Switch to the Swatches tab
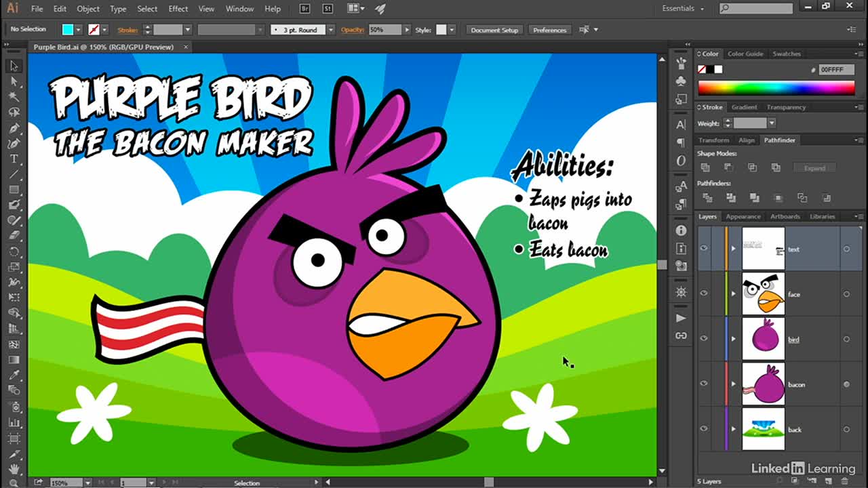Viewport: 868px width, 488px height. 787,54
